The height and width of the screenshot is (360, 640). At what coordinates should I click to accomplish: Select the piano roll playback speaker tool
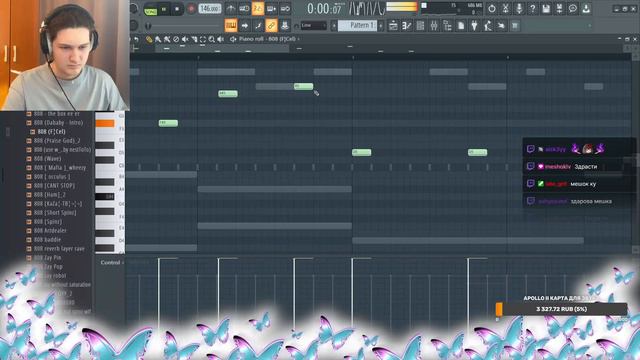click(x=221, y=39)
